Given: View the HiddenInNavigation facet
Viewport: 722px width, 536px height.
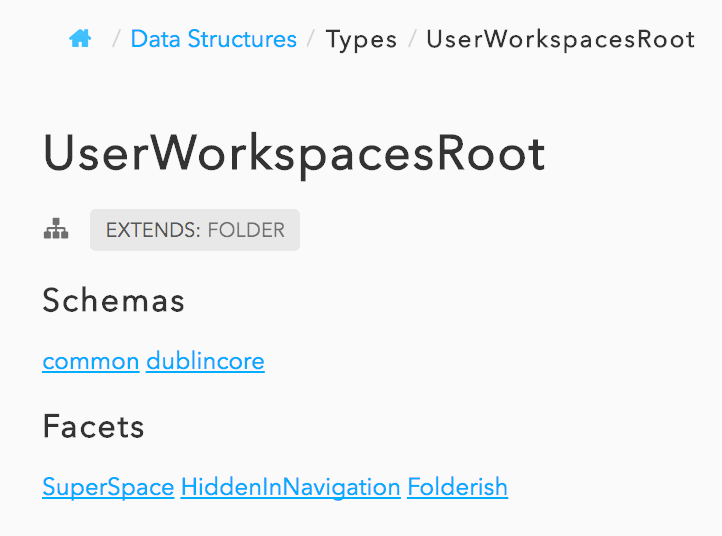Looking at the screenshot, I should tap(290, 487).
